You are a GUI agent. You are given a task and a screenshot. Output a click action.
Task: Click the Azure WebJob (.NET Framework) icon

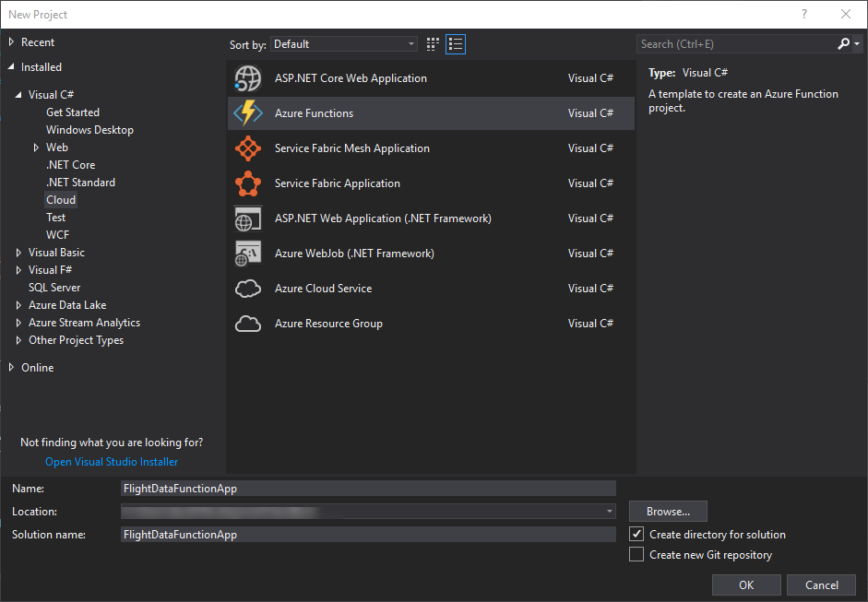pyautogui.click(x=247, y=254)
